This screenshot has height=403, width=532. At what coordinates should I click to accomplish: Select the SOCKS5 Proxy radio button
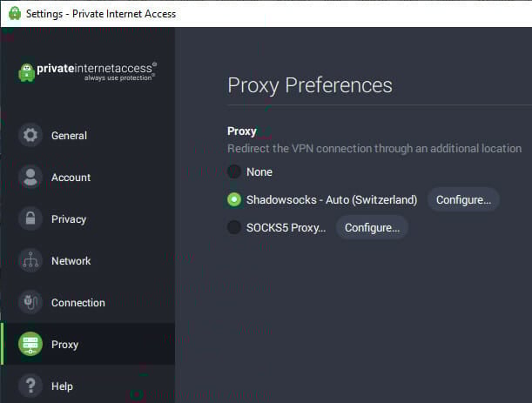(x=234, y=228)
